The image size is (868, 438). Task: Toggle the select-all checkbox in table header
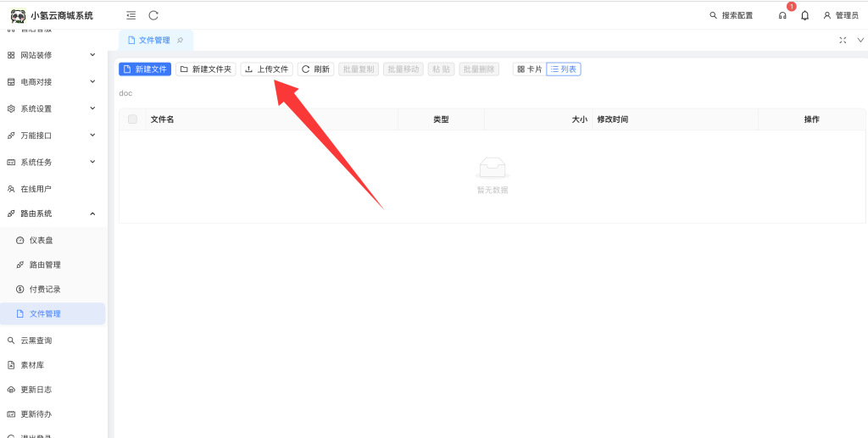[132, 119]
